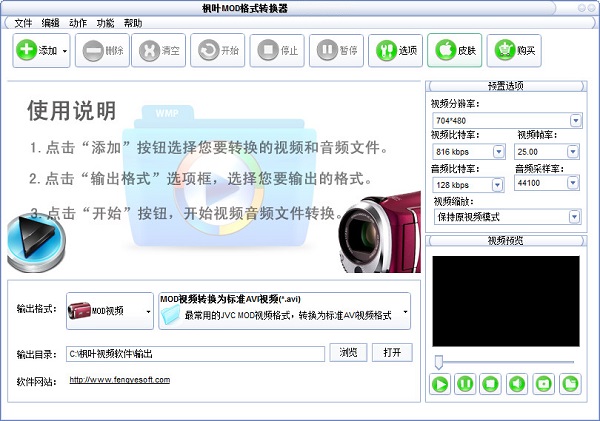Image resolution: width=600 pixels, height=421 pixels.
Task: Click the open folder icon under preview
Action: coord(569,383)
